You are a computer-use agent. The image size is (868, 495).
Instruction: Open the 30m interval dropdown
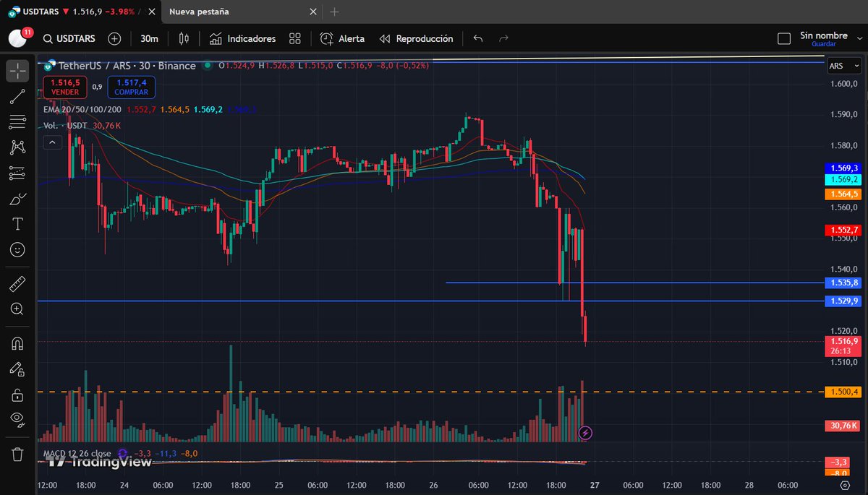pos(150,38)
